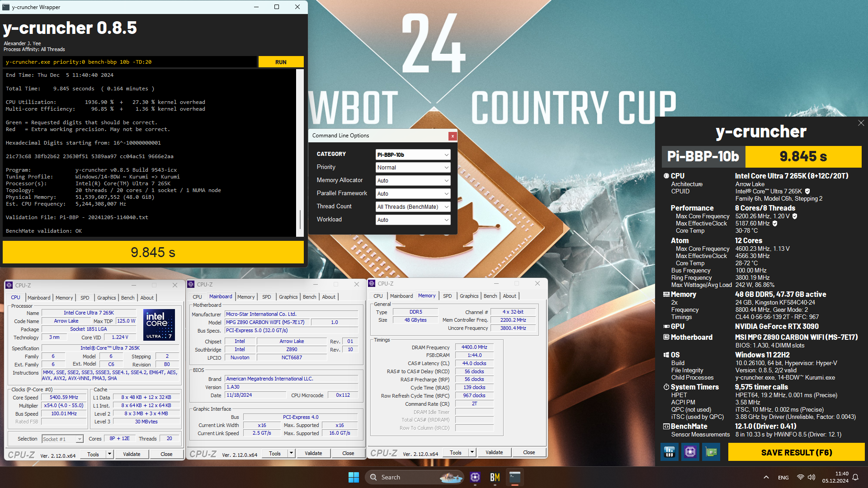Click the purple CPU-Z icon in BenchMate panel
Viewport: 868px width, 488px height.
point(690,452)
